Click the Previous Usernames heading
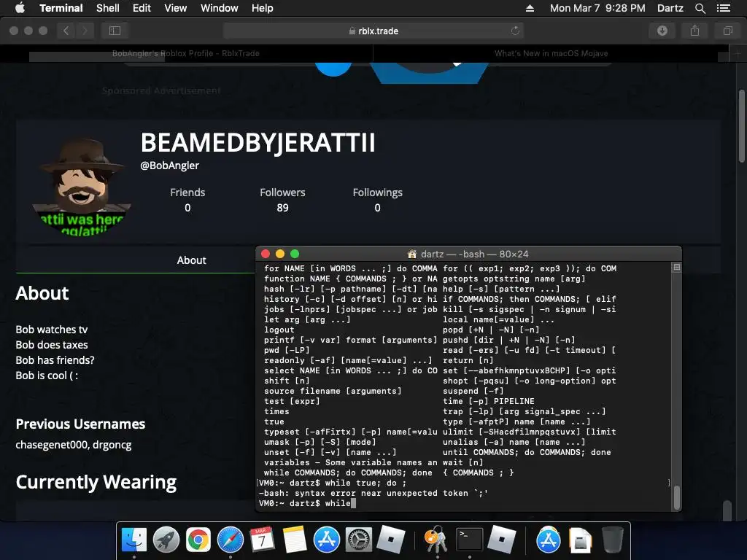This screenshot has width=747, height=560. pos(80,424)
